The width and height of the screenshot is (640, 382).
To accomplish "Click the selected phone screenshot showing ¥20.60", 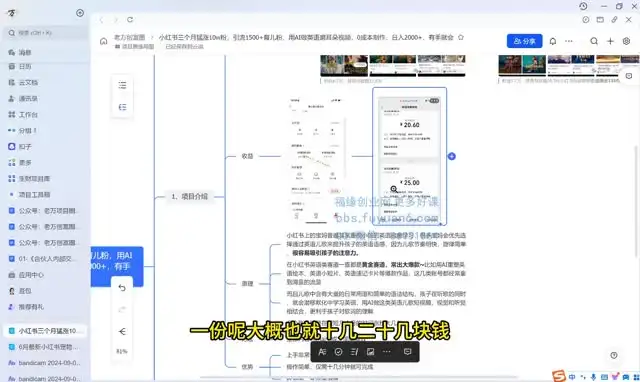I will (409, 156).
